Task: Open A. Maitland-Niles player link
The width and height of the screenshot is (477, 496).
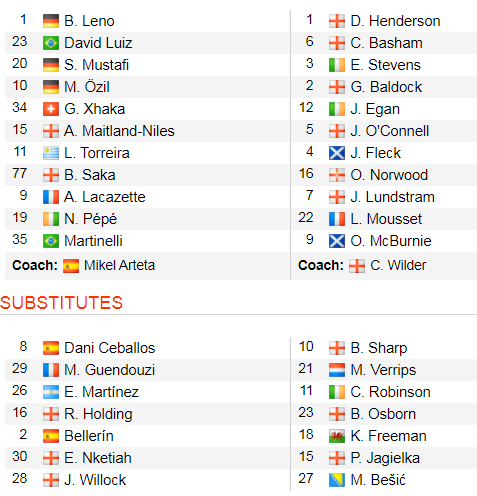Action: pos(119,131)
